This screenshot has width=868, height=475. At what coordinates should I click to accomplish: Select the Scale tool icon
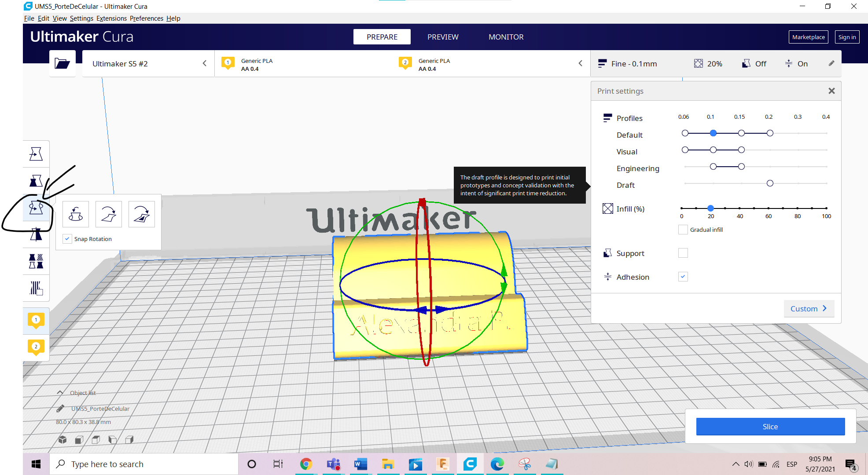36,181
